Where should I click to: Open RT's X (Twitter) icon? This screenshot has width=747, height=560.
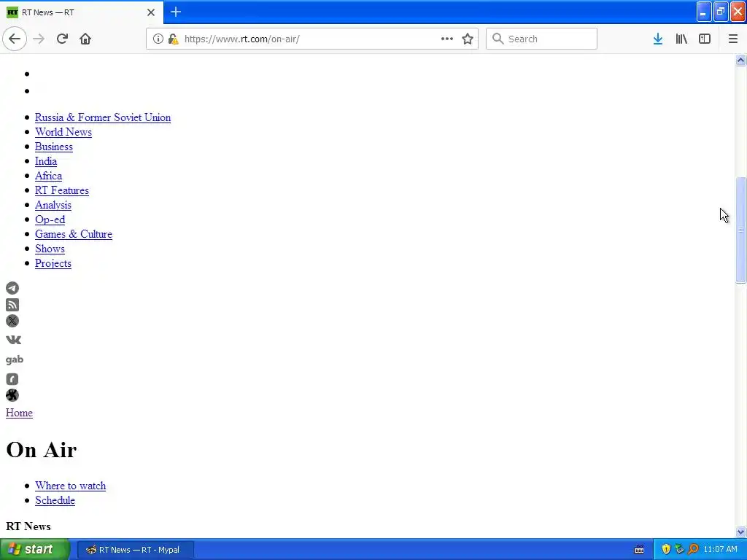coord(12,321)
